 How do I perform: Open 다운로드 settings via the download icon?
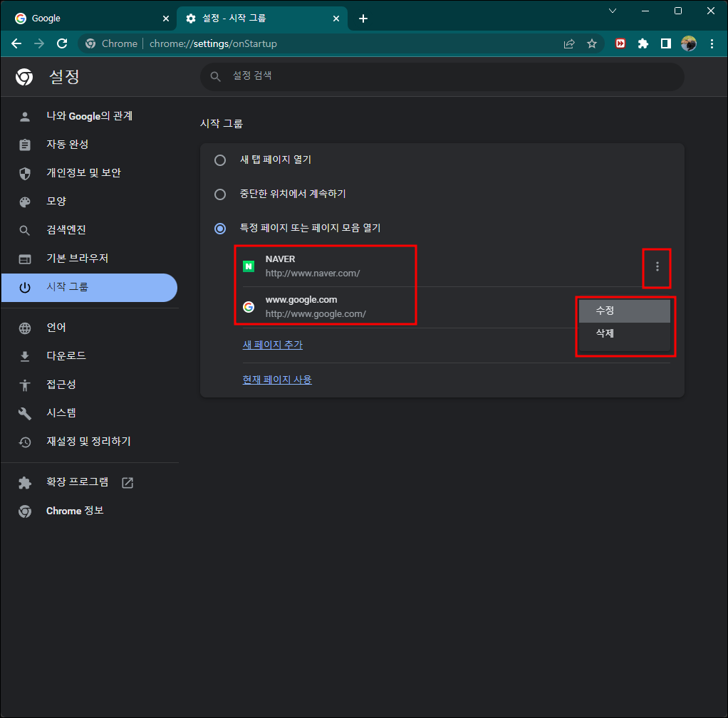25,355
